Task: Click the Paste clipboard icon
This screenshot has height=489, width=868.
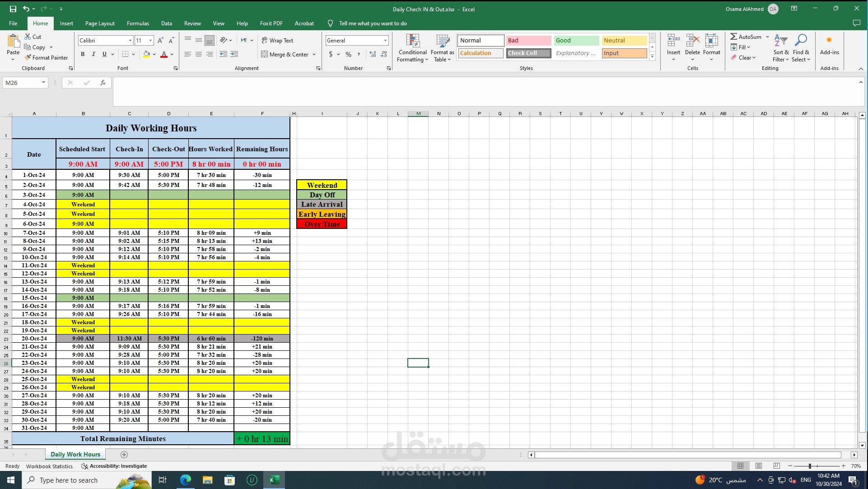Action: click(x=13, y=42)
